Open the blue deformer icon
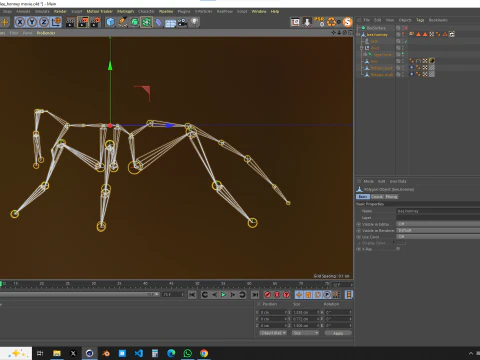This screenshot has height=360, width=480. pos(159,22)
